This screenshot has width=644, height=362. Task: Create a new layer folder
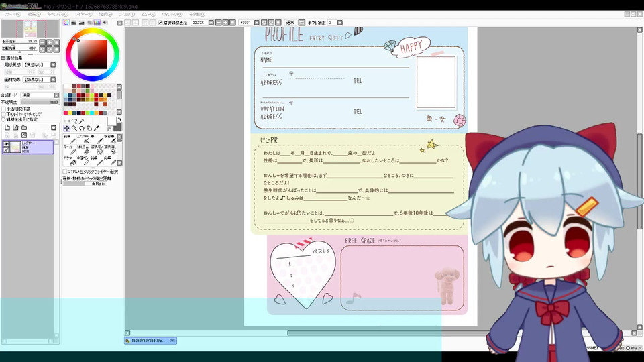pos(24,127)
